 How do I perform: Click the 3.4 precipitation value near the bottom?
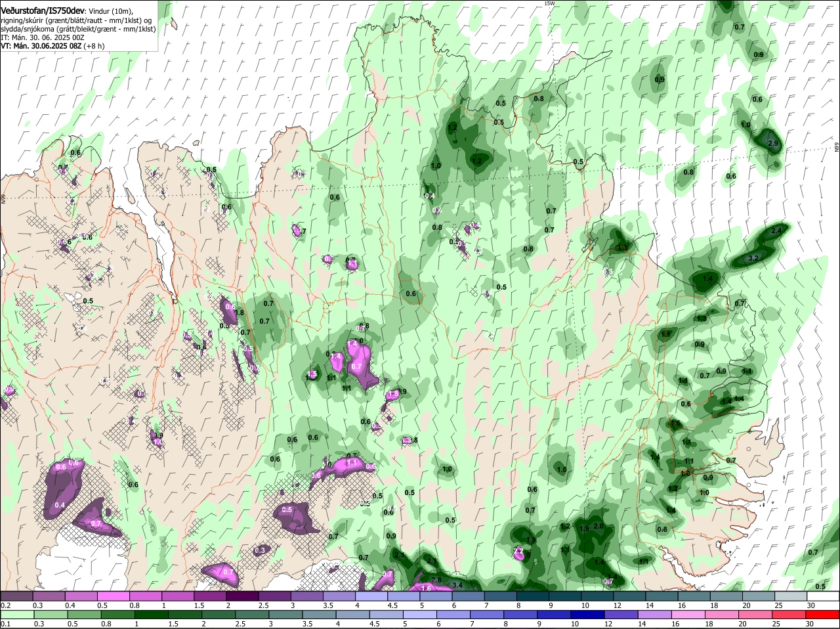coord(457,585)
